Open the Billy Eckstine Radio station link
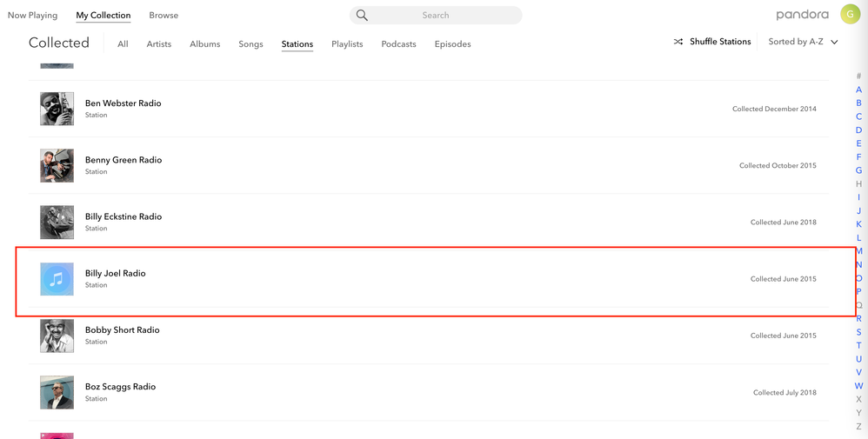This screenshot has height=439, width=868. pyautogui.click(x=123, y=216)
